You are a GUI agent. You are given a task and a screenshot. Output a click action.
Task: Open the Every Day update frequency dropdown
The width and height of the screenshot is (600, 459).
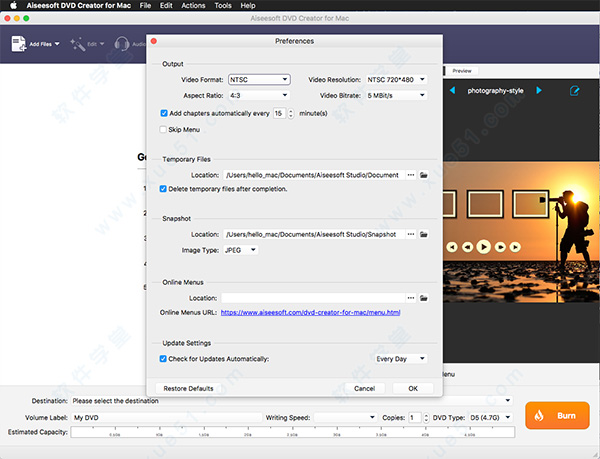pos(400,359)
